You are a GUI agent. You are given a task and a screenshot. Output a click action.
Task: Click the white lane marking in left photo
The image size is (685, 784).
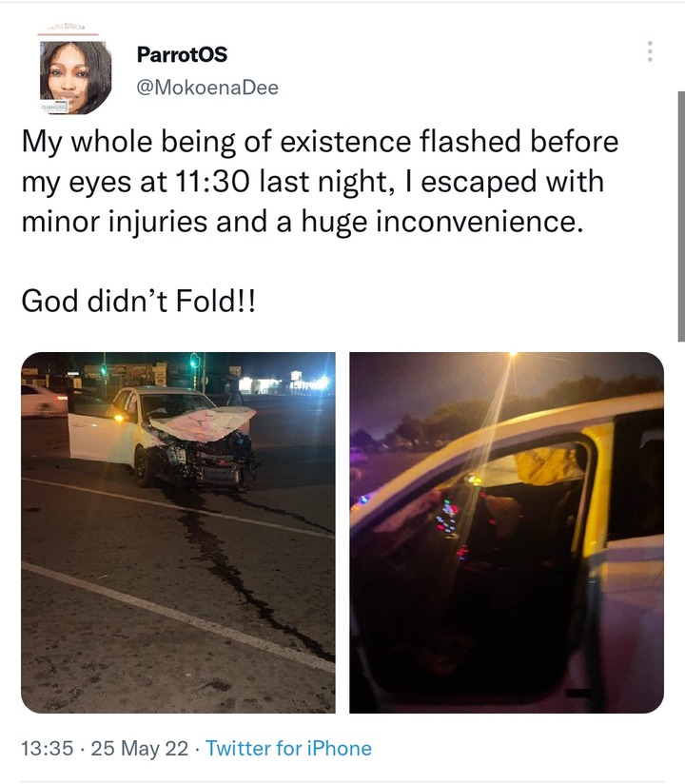pyautogui.click(x=178, y=617)
